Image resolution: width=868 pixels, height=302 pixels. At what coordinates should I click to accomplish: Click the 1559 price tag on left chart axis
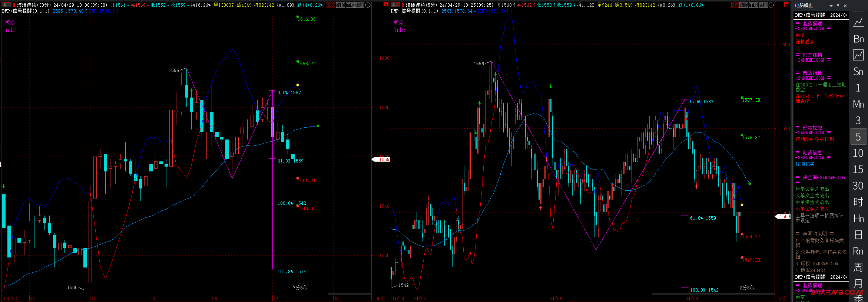[381, 159]
